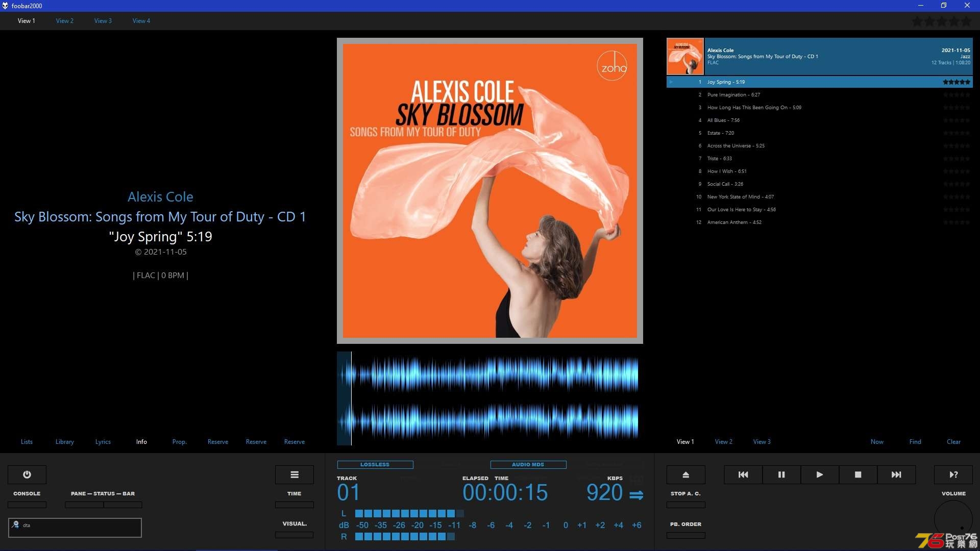Select View 1 below the playlist panel
Screen dimensions: 980x551
click(685, 442)
